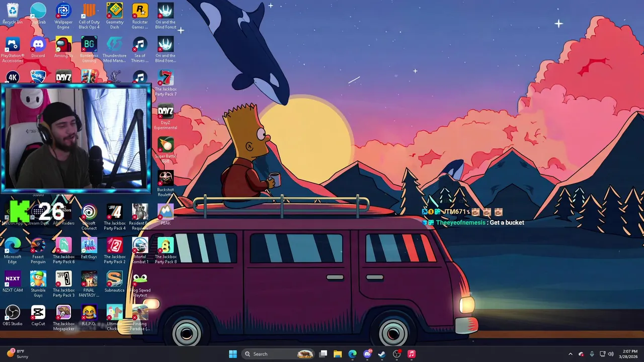Screen dimensions: 644x362
Task: Select the Mortal Kombat 1 icon
Action: tap(140, 251)
